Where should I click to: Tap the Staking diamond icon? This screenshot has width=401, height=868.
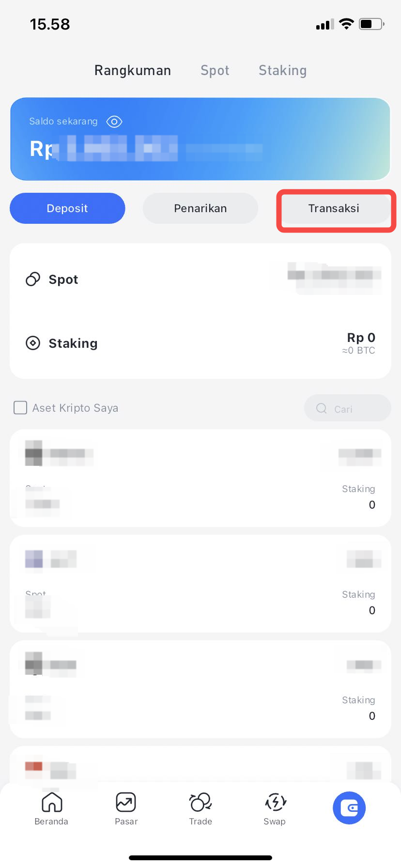(32, 343)
